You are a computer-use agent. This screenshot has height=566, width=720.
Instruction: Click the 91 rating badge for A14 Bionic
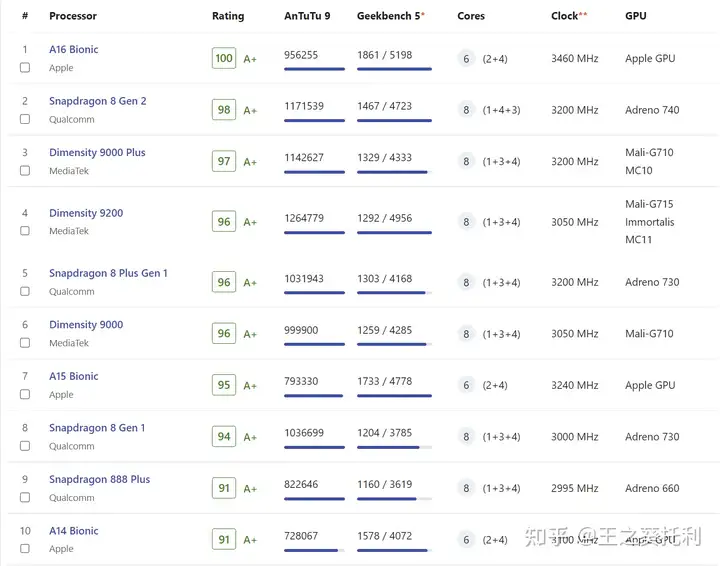click(x=224, y=539)
